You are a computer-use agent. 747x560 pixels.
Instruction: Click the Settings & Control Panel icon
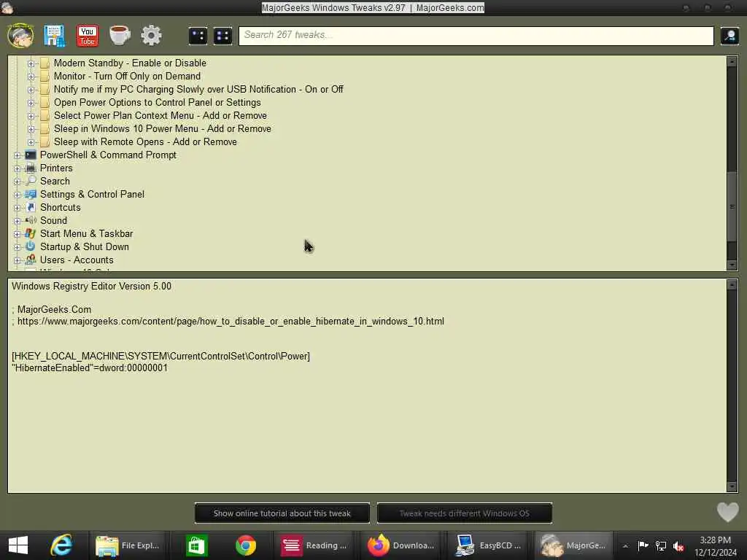(x=31, y=194)
